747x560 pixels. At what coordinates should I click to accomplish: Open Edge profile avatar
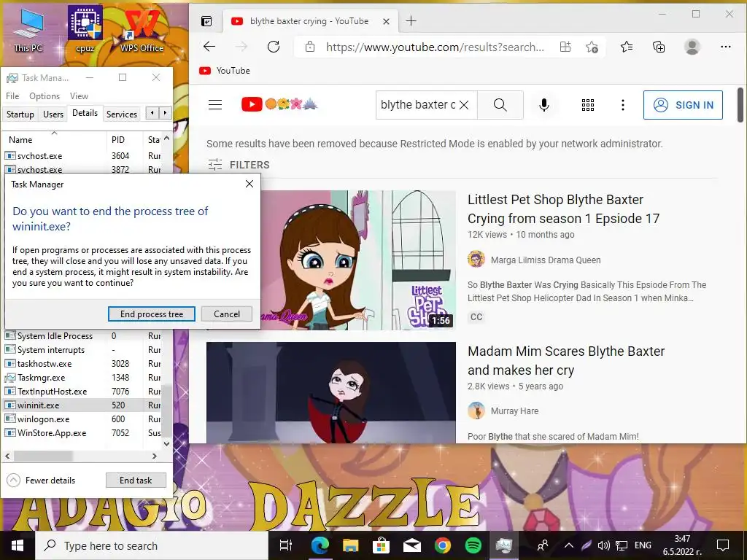click(692, 47)
